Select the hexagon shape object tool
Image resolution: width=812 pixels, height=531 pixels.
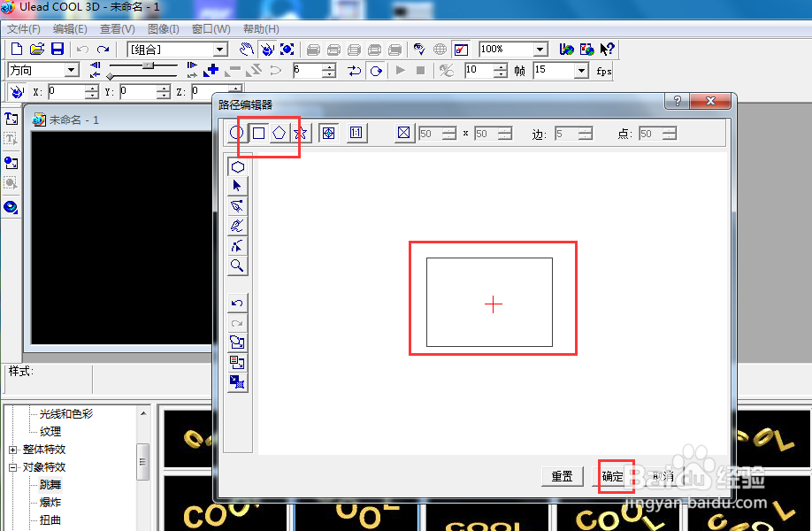[237, 166]
